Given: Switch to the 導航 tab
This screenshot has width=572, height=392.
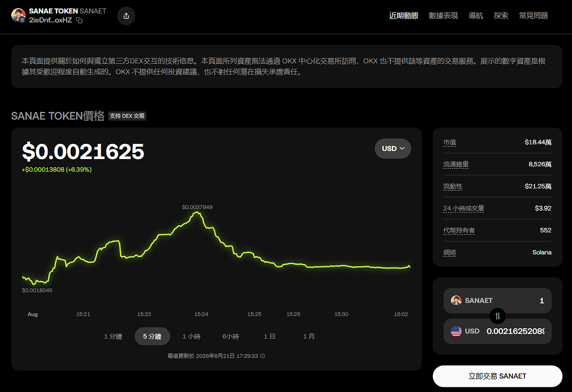Looking at the screenshot, I should click(x=476, y=16).
